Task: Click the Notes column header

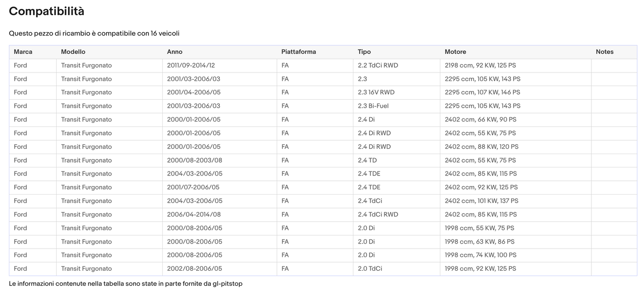Action: point(604,52)
